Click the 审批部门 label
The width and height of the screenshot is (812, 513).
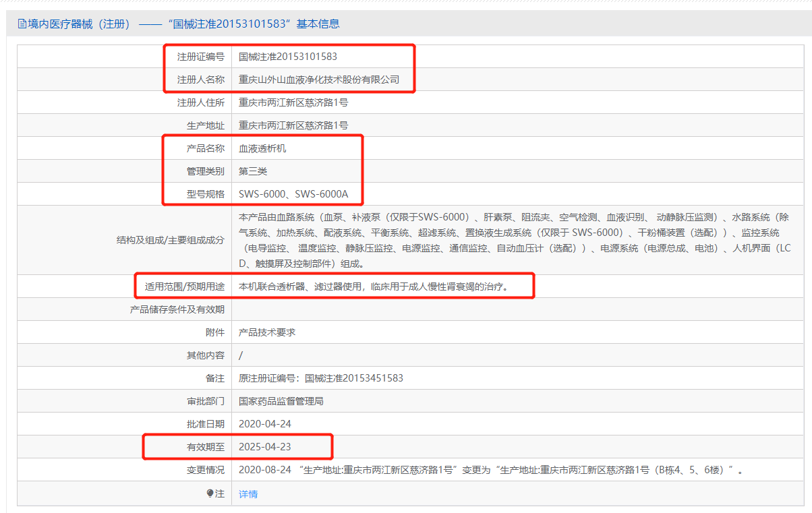point(206,401)
